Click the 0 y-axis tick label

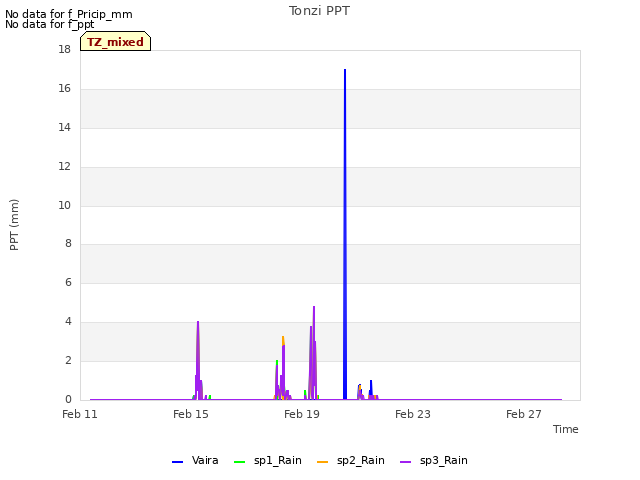click(x=68, y=399)
